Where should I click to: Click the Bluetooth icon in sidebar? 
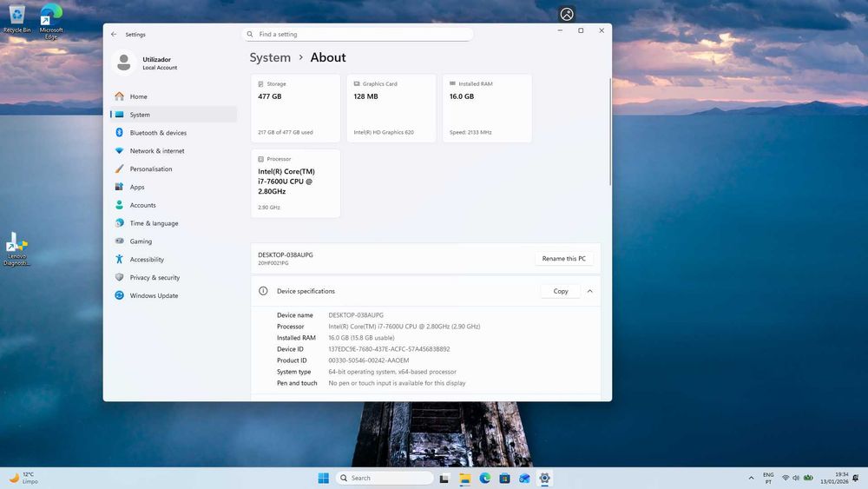tap(119, 132)
